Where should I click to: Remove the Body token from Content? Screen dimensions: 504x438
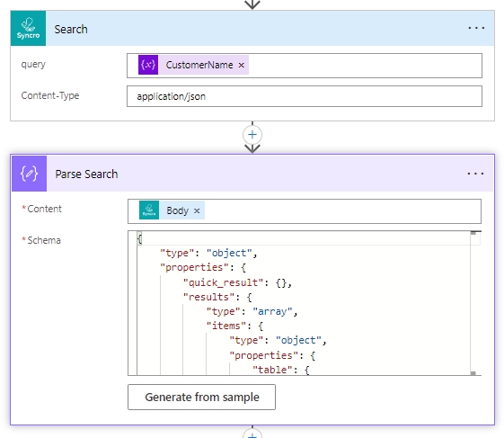[x=197, y=210]
